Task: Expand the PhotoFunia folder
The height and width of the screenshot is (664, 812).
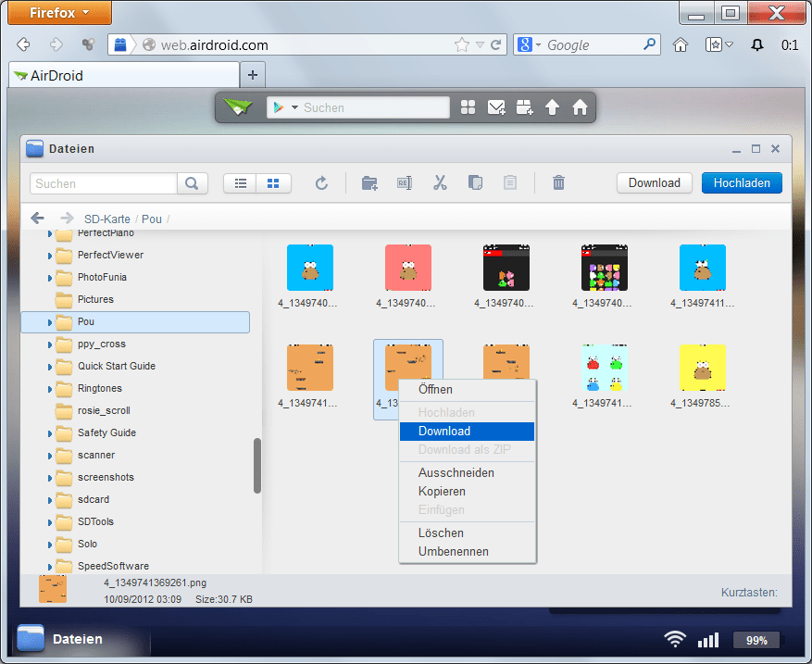Action: point(50,278)
